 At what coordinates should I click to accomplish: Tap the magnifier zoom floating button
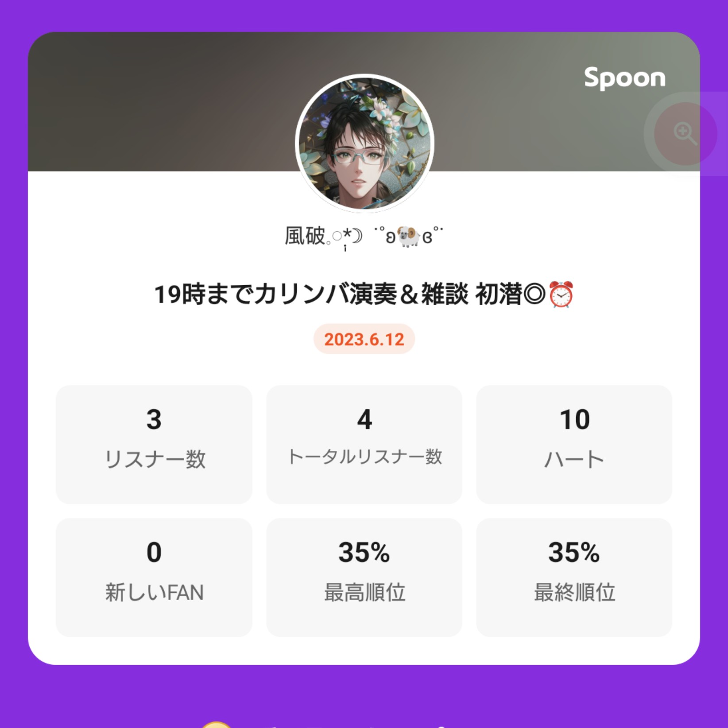[685, 133]
